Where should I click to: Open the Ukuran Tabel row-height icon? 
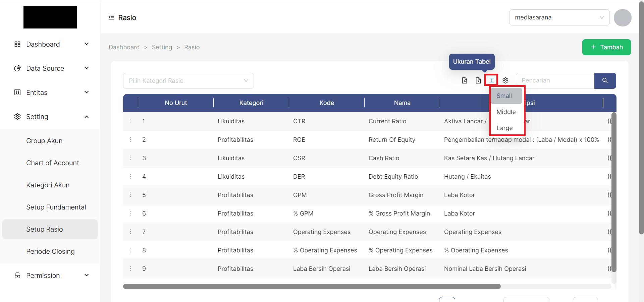click(491, 80)
